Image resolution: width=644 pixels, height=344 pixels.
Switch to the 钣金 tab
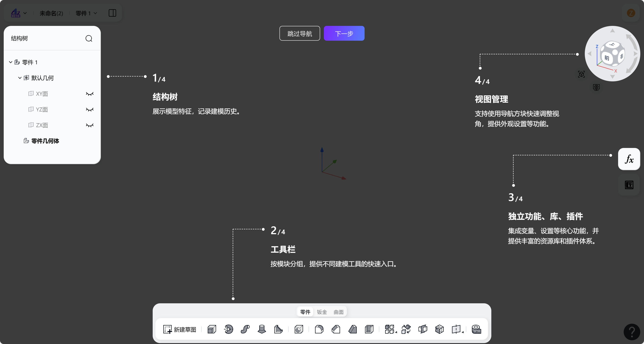click(322, 312)
